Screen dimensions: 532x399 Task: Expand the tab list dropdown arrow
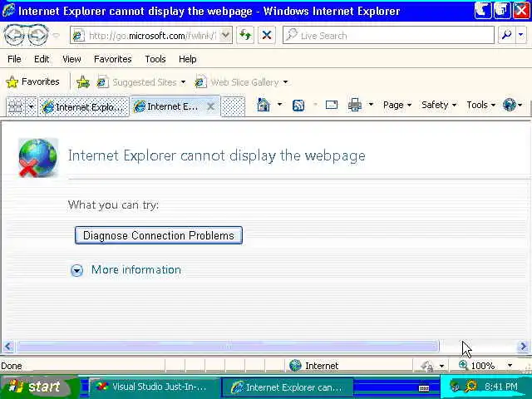31,107
